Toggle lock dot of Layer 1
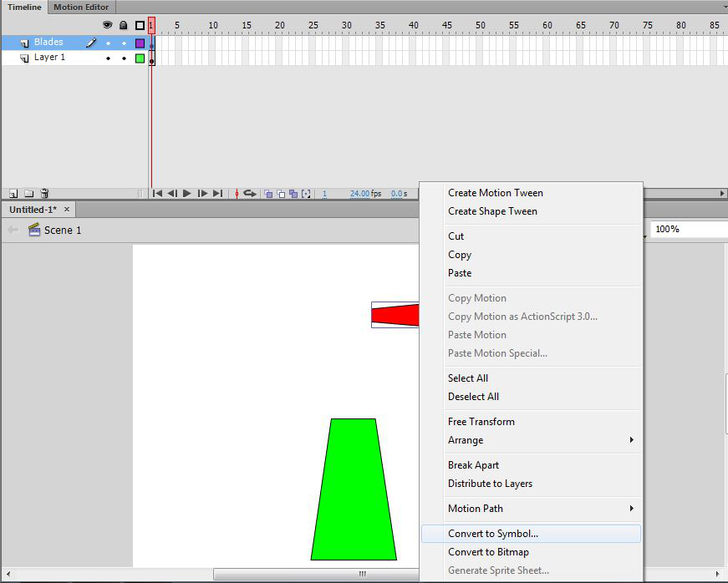 click(x=124, y=58)
